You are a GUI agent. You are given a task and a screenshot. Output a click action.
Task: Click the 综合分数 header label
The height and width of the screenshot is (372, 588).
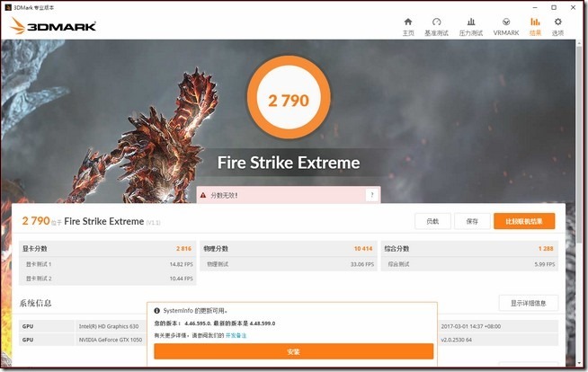396,249
